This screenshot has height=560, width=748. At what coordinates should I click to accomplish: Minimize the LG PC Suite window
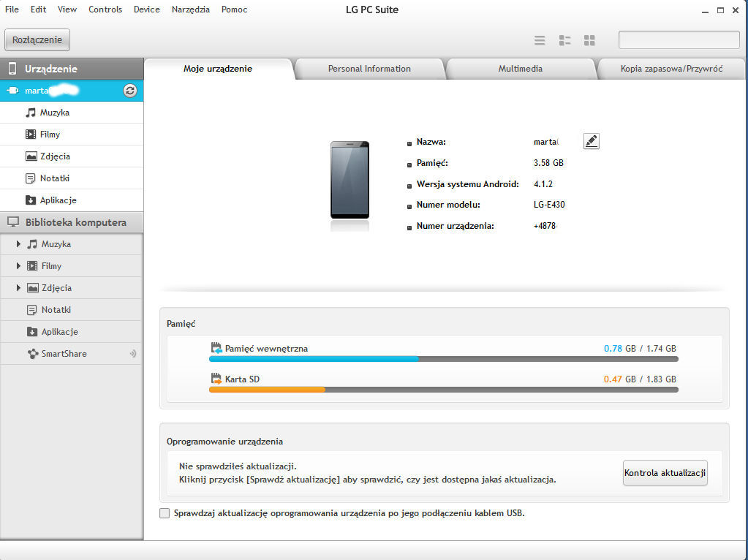(705, 10)
